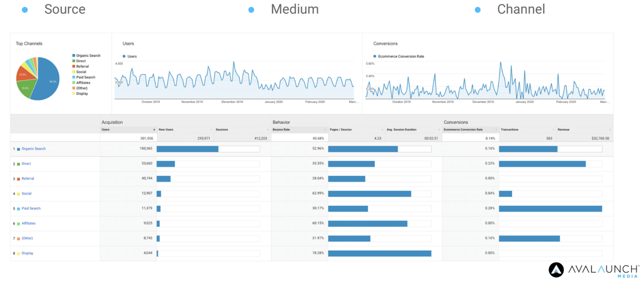Click the Avalaunch Media logo
This screenshot has width=644, height=282.
coord(594,270)
